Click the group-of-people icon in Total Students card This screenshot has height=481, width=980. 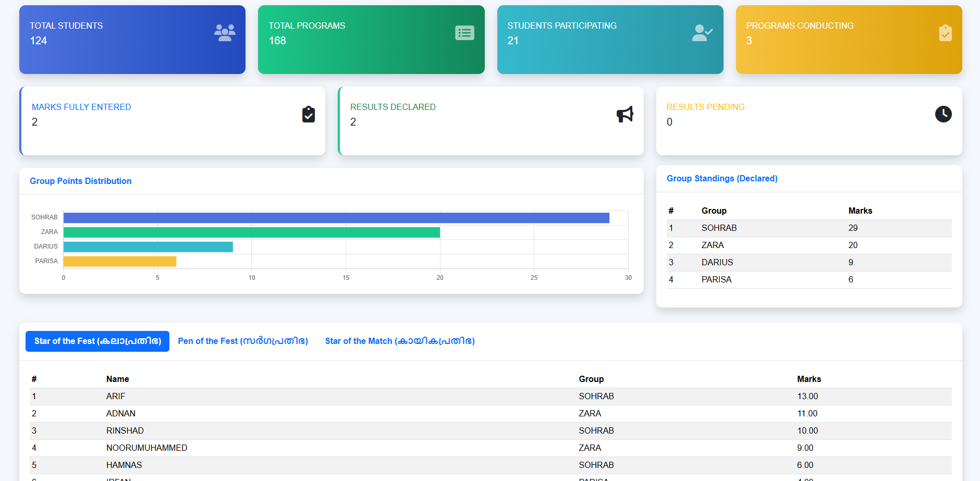coord(225,33)
